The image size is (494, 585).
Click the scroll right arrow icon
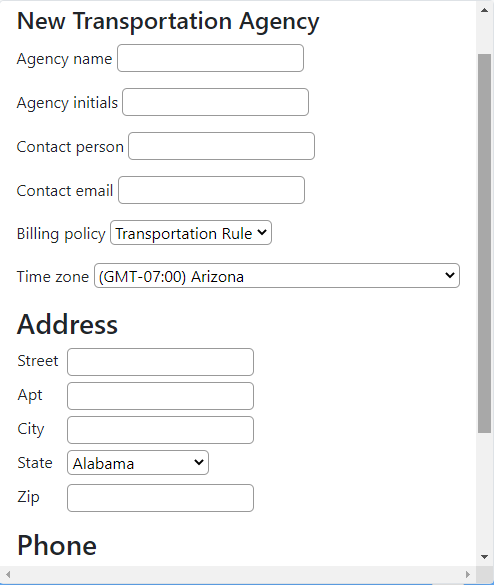(x=468, y=574)
